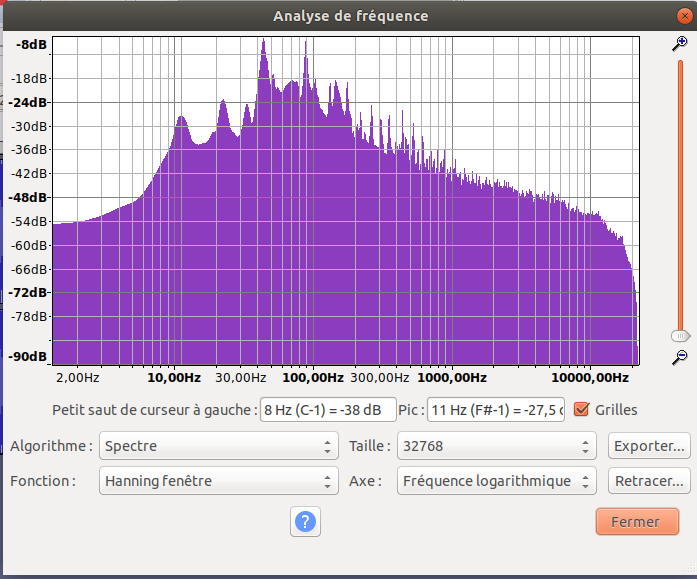Click the cursor position field showing 8 Hz
Image resolution: width=697 pixels, height=579 pixels.
[x=328, y=409]
